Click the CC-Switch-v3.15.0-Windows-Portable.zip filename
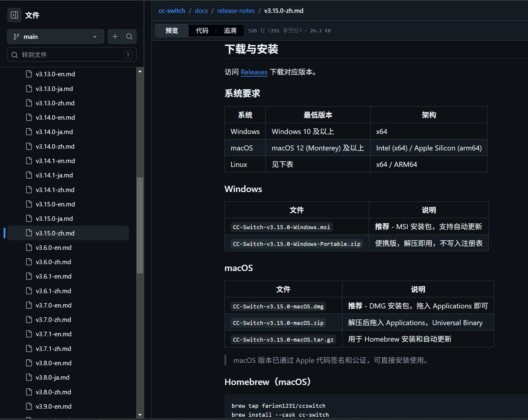The image size is (528, 420). 297,244
